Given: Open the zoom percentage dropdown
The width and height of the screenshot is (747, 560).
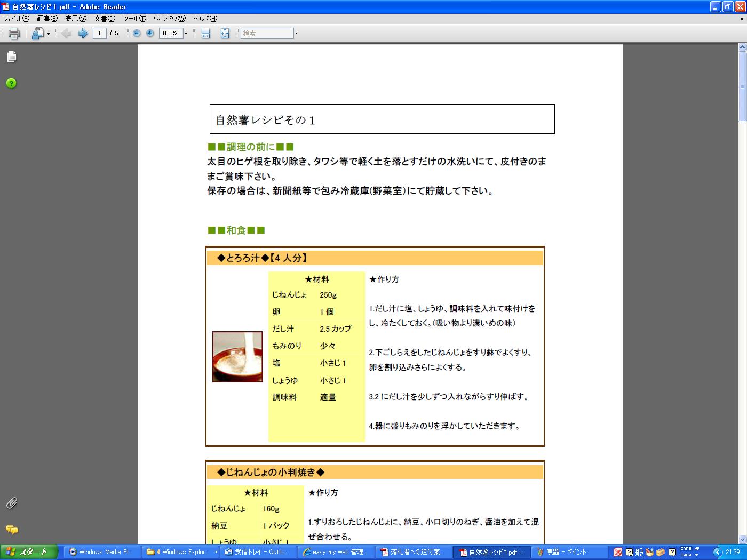Looking at the screenshot, I should [186, 34].
